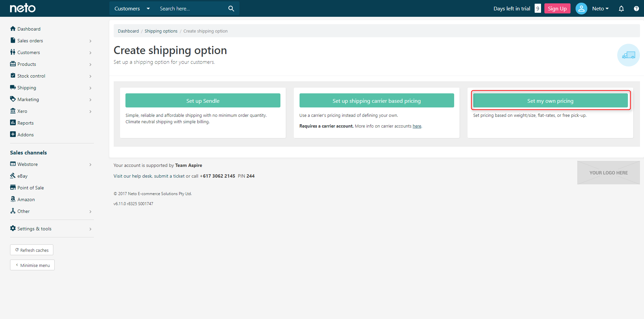Click the Products briefcase icon
644x319 pixels.
[13, 64]
